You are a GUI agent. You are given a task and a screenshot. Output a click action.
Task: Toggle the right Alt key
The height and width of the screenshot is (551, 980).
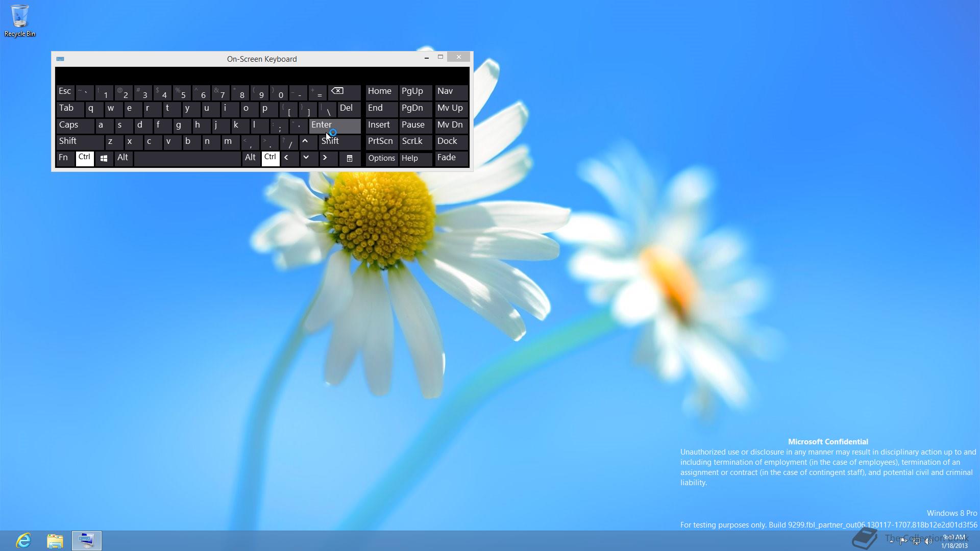coord(251,159)
